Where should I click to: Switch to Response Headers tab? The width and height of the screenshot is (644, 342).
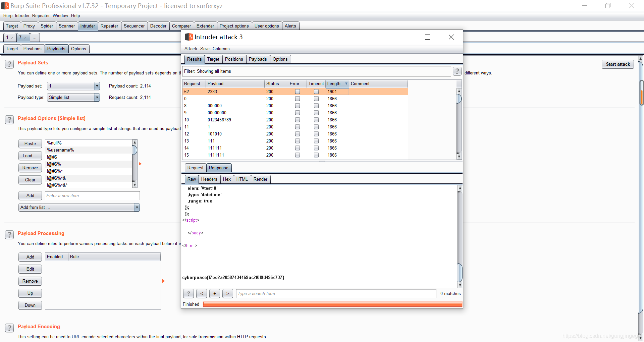(x=209, y=179)
